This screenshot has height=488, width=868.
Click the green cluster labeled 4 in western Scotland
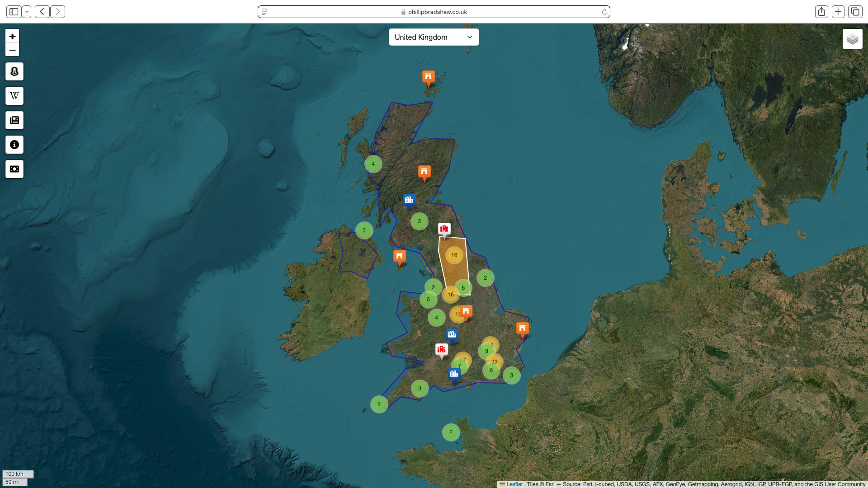click(x=373, y=164)
